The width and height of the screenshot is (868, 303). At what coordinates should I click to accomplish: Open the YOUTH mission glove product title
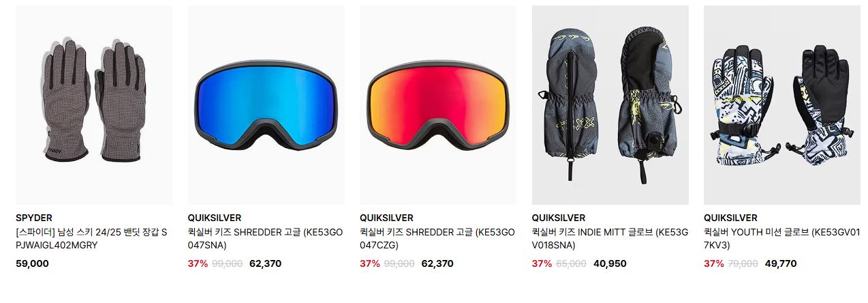tap(782, 238)
